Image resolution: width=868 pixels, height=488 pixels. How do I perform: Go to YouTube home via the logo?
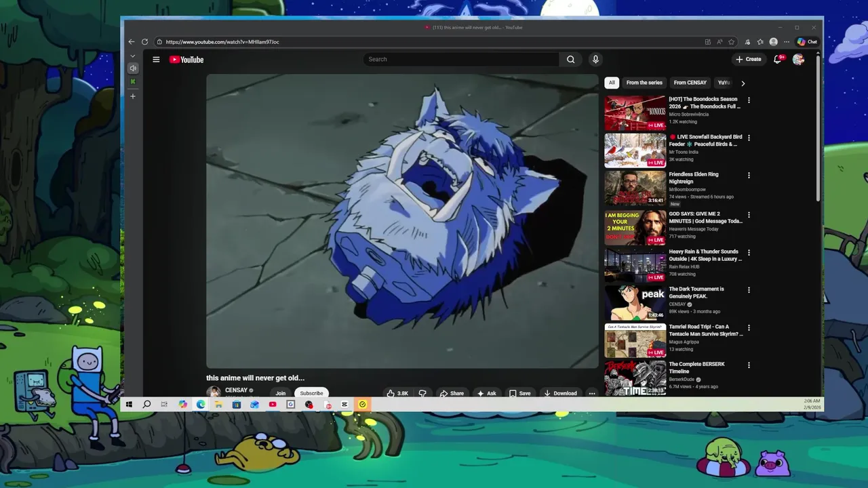(186, 60)
